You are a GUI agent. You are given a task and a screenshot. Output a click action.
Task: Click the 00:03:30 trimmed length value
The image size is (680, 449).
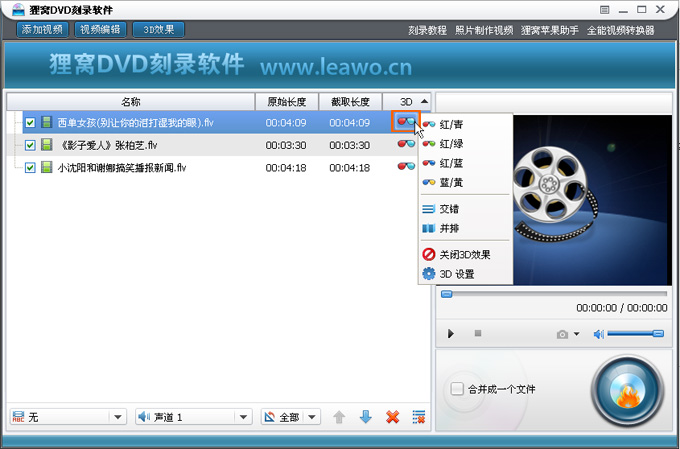pyautogui.click(x=350, y=145)
